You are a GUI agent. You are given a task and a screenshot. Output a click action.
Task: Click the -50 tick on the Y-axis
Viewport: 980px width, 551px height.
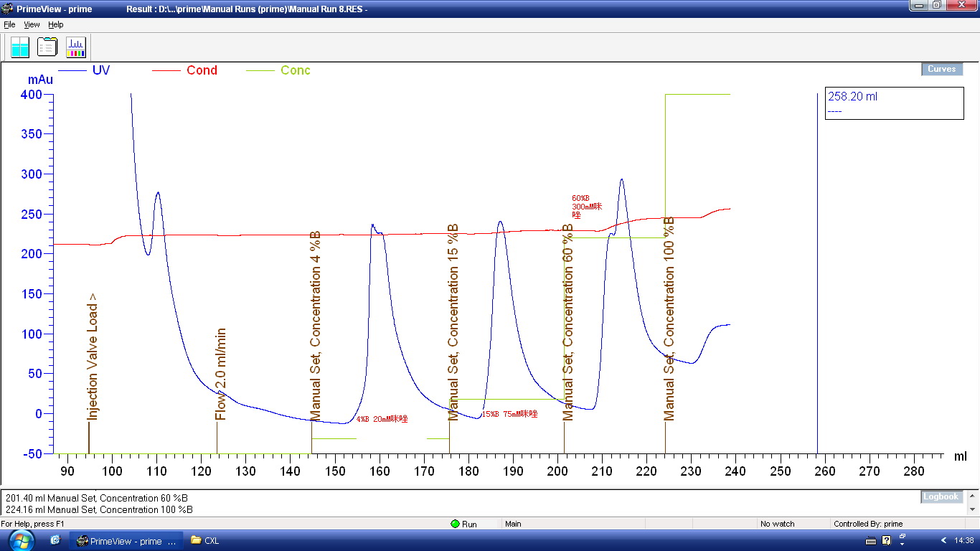click(x=34, y=453)
